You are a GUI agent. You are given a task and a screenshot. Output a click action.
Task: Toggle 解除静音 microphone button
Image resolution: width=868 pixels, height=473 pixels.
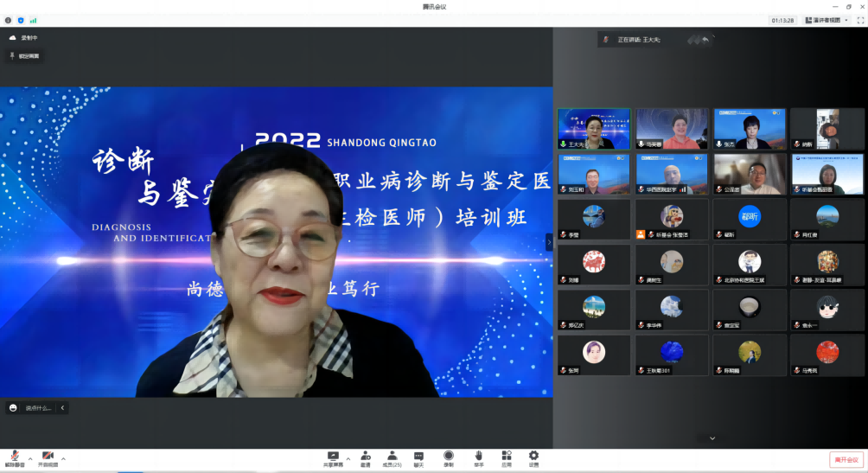15,457
